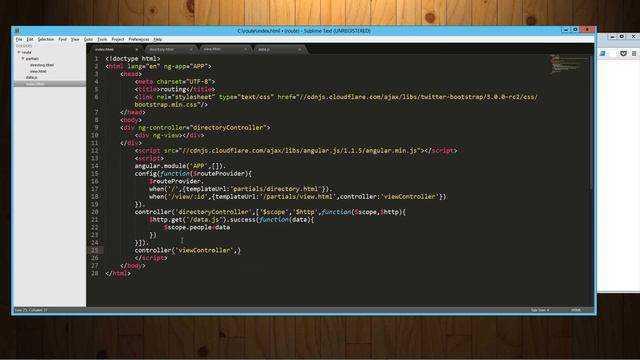Open data.js in the sidebar tree

point(31,78)
